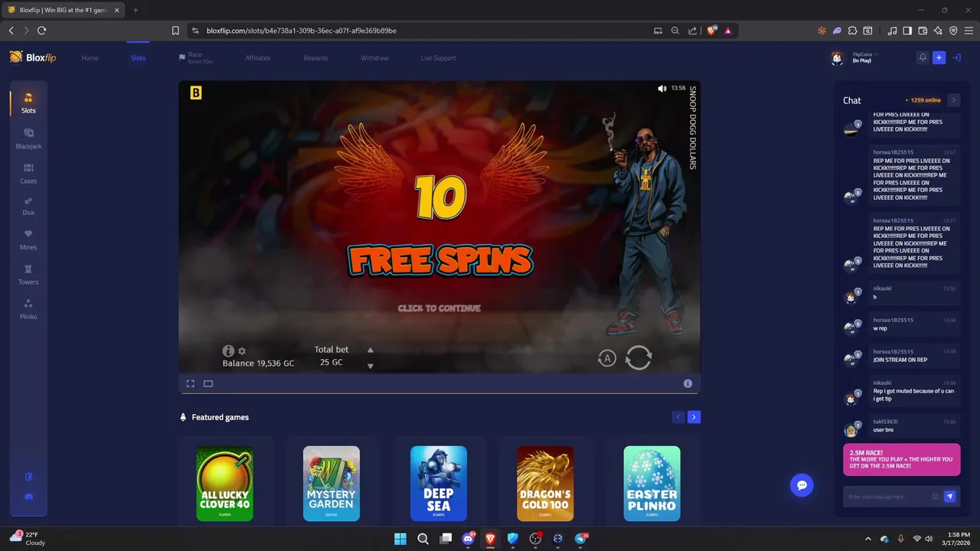
Task: Open the notifications bell
Action: (923, 57)
